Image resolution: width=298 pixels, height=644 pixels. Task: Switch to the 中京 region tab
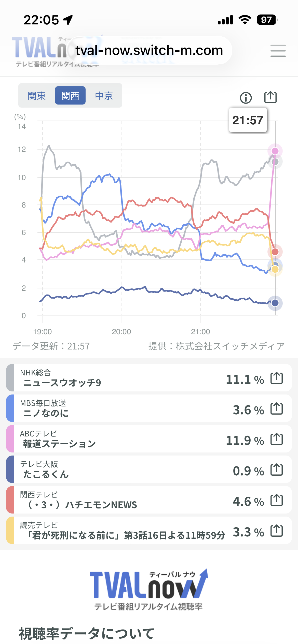(x=104, y=96)
